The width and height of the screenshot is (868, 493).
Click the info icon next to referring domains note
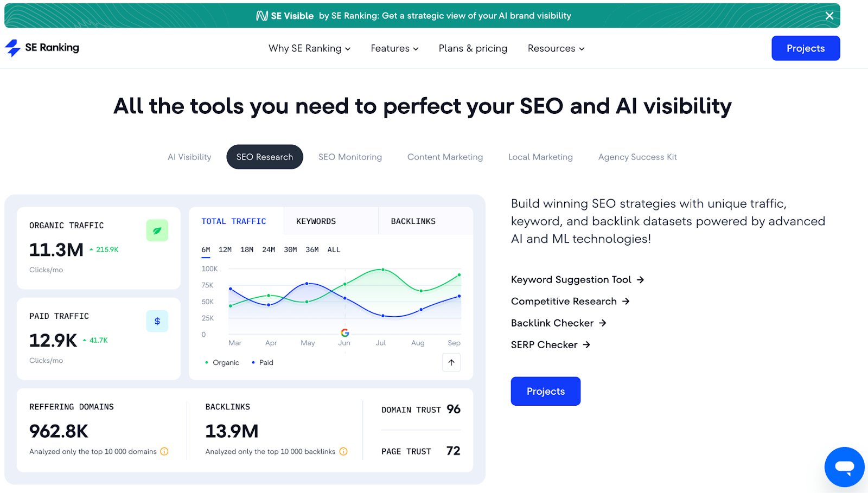pyautogui.click(x=164, y=451)
